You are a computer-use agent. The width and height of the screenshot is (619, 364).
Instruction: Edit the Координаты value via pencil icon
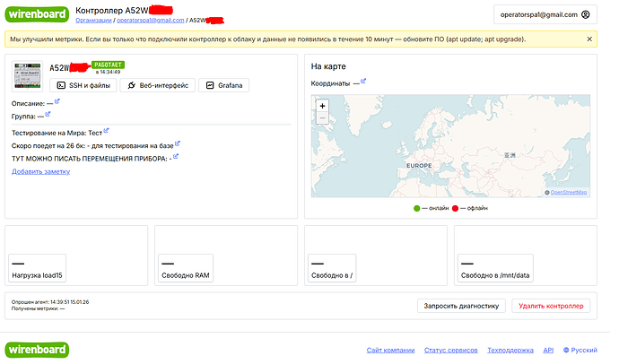point(362,82)
